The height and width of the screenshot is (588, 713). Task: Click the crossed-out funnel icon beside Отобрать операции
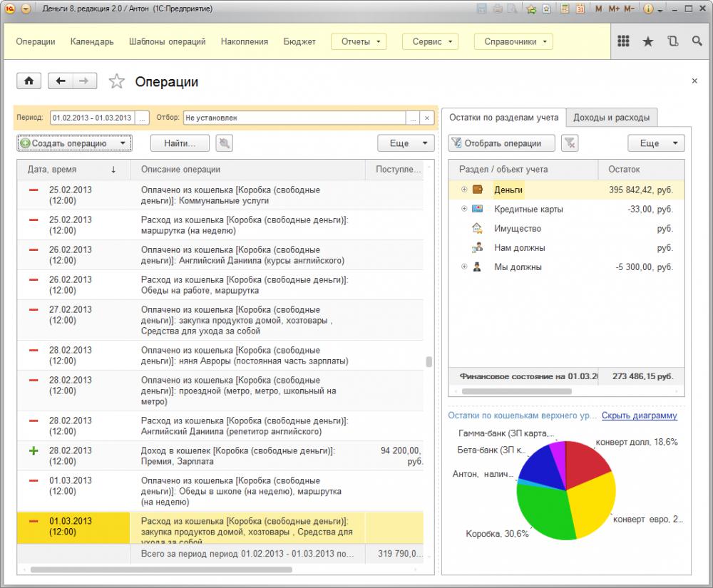click(570, 143)
